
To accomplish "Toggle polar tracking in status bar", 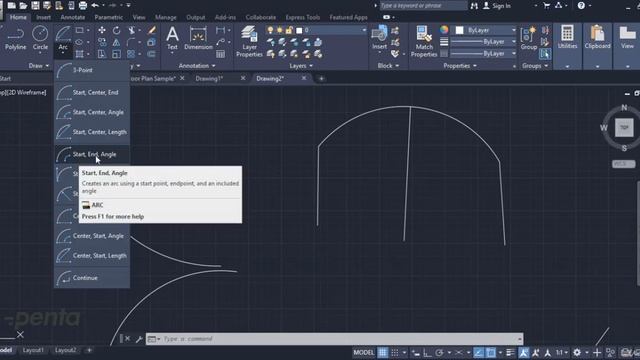I will [439, 352].
